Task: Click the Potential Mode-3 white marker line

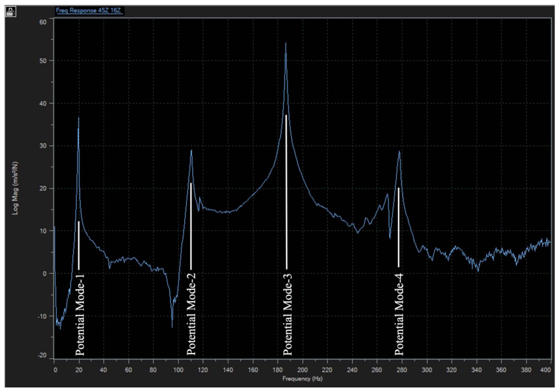Action: point(286,192)
